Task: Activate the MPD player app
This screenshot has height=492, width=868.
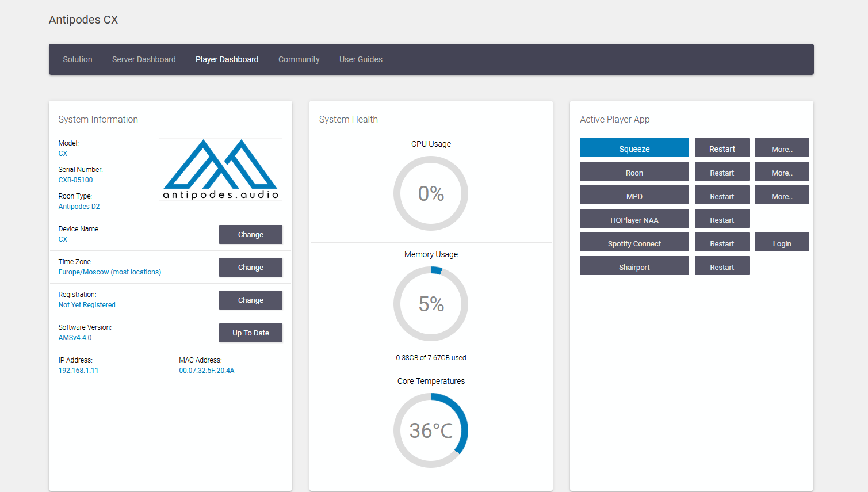Action: coord(634,195)
